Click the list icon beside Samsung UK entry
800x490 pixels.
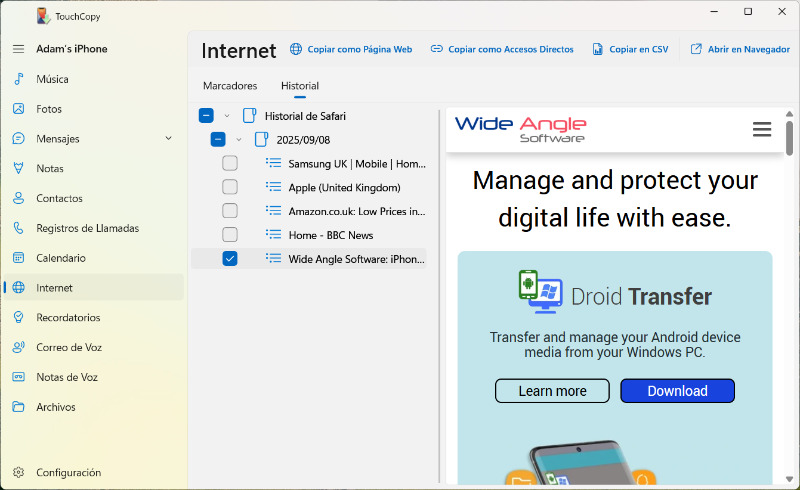point(273,163)
